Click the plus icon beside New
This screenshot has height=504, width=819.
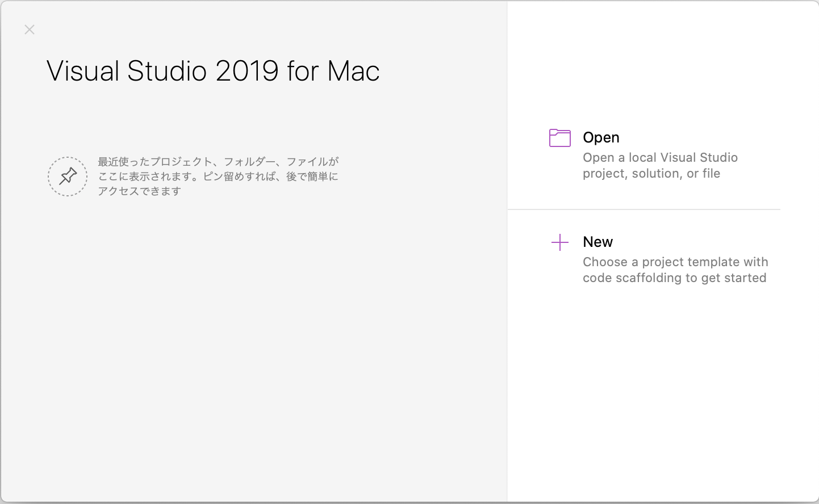click(560, 242)
